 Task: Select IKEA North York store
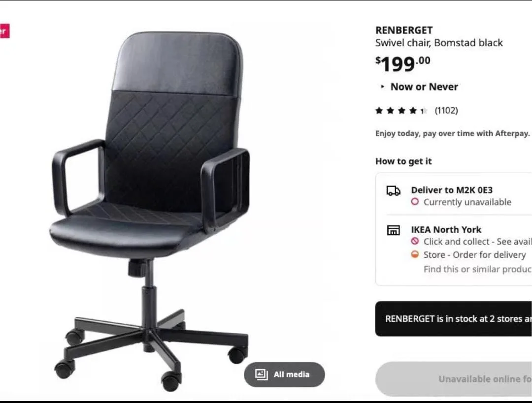[446, 229]
